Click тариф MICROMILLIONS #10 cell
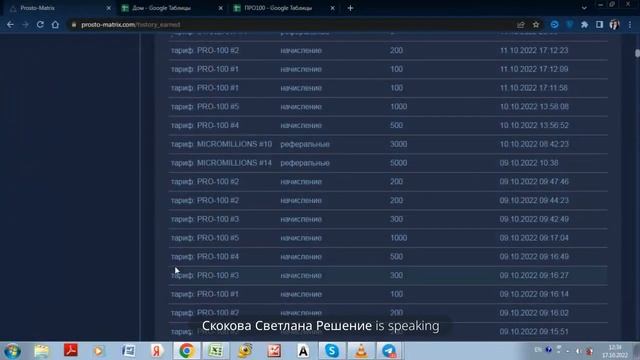Image resolution: width=640 pixels, height=360 pixels. pyautogui.click(x=221, y=144)
